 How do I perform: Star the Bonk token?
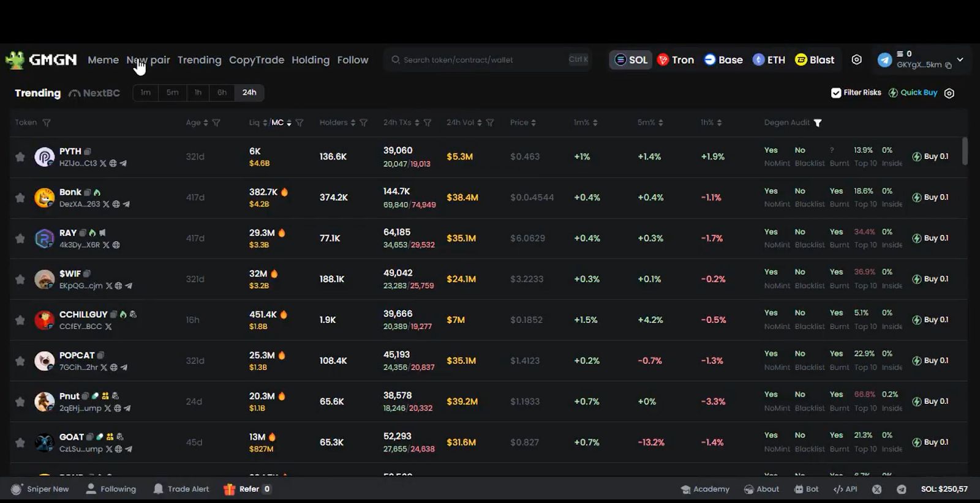(x=20, y=198)
